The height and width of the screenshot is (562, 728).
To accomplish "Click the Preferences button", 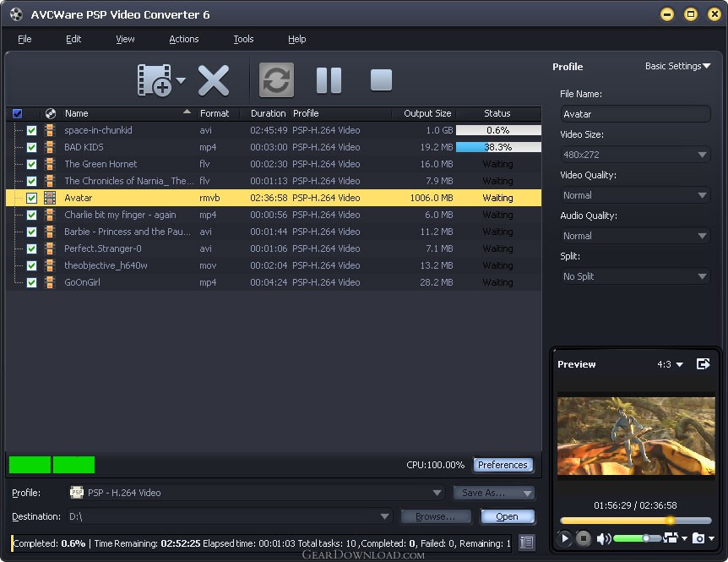I will tap(503, 465).
